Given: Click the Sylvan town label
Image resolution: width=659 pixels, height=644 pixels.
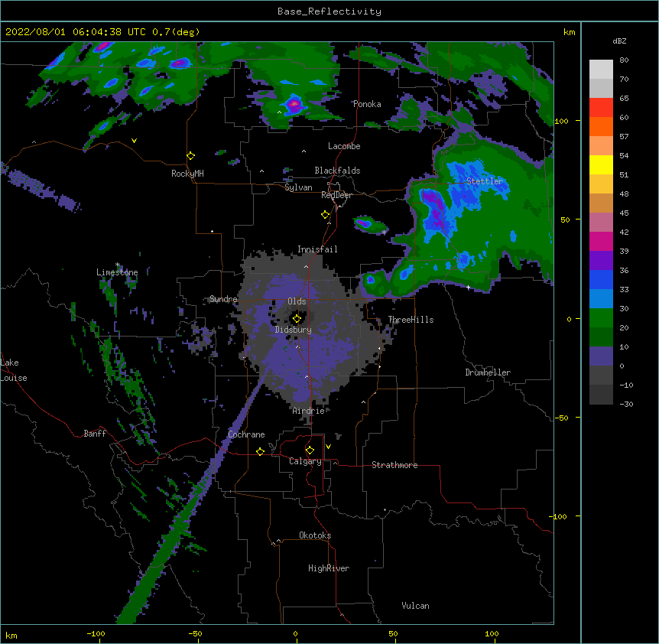Looking at the screenshot, I should coord(298,187).
